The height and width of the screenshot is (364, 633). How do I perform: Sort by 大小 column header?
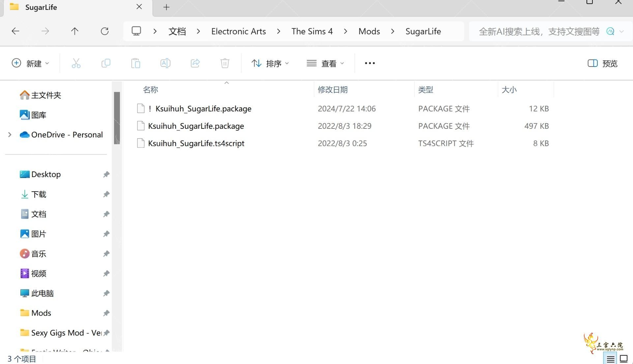[x=509, y=90]
